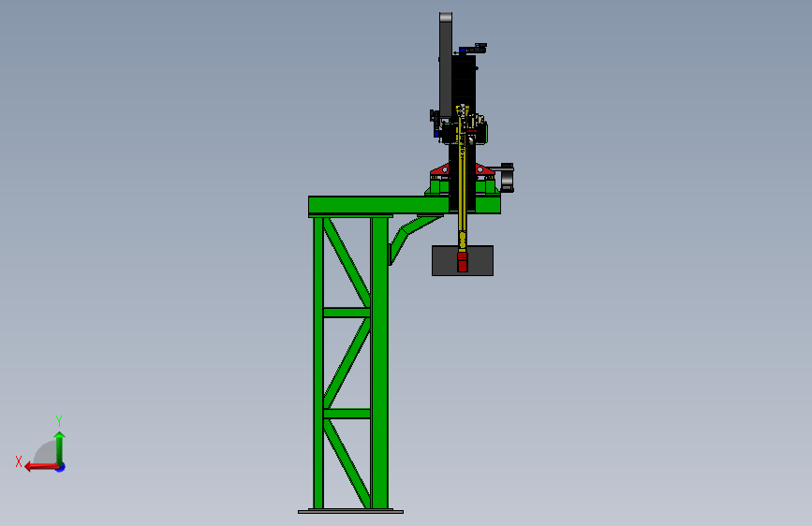812x526 pixels.
Task: Click the blue Z axis dot of the triad
Action: (x=61, y=467)
